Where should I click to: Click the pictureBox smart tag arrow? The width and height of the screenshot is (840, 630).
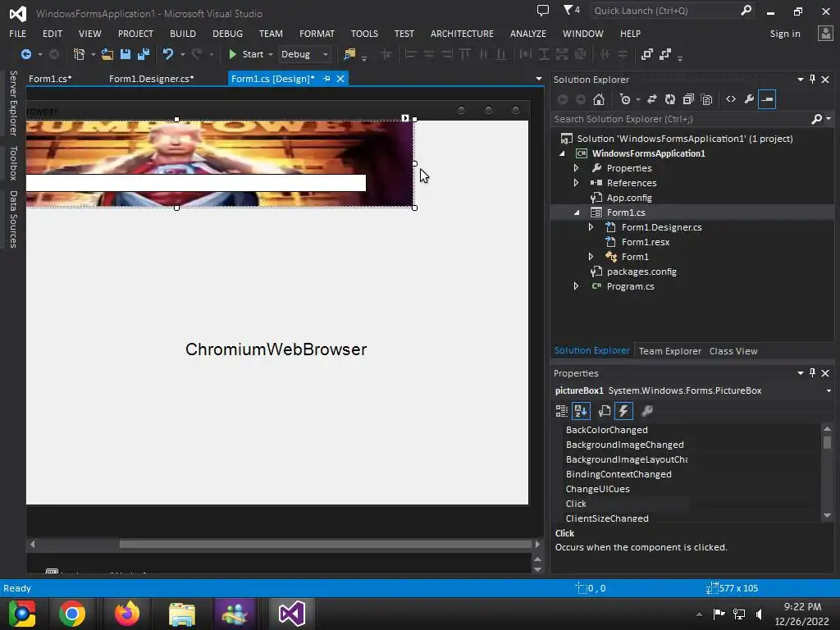(405, 118)
